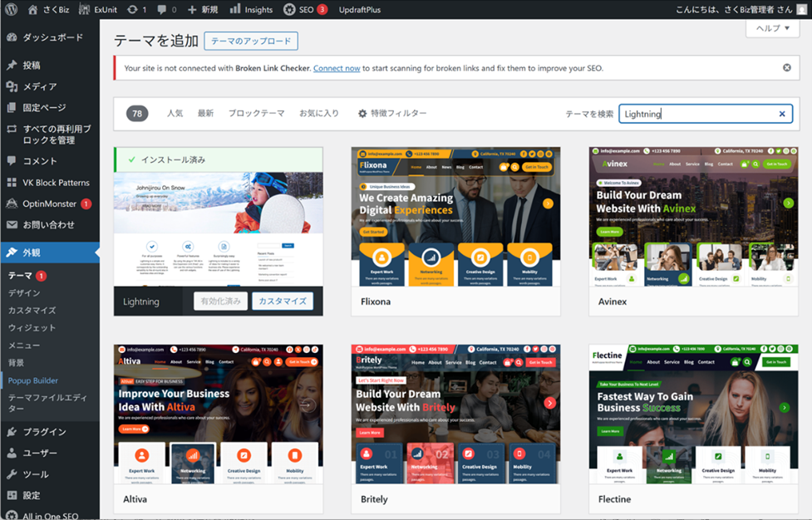Go to ダッシュボード in the sidebar
The image size is (812, 520).
(x=50, y=37)
